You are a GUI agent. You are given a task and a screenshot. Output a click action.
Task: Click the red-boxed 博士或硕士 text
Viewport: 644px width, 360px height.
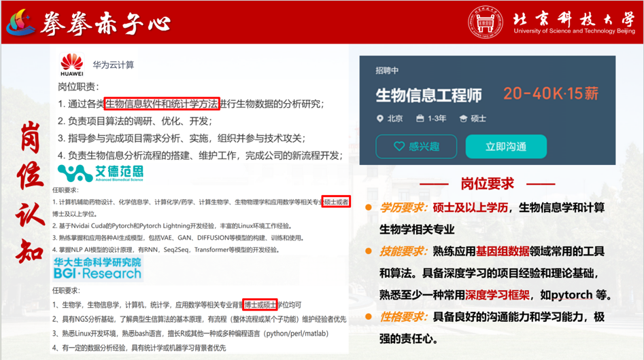(x=261, y=304)
